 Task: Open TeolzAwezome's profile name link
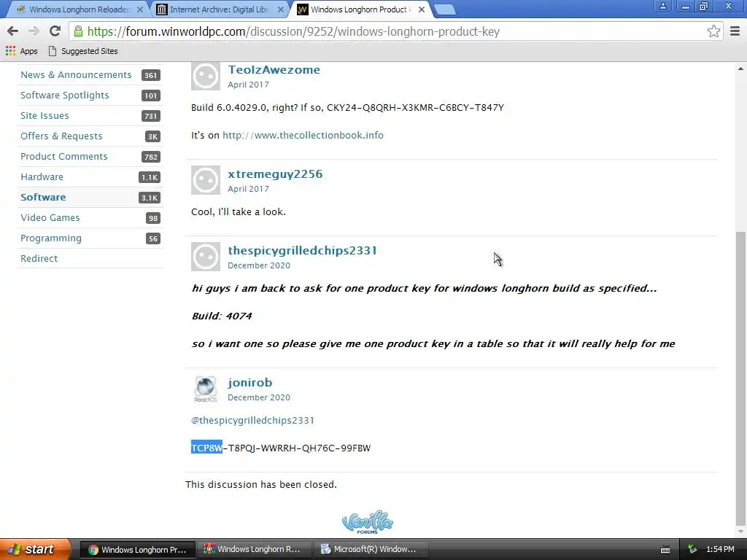click(274, 69)
